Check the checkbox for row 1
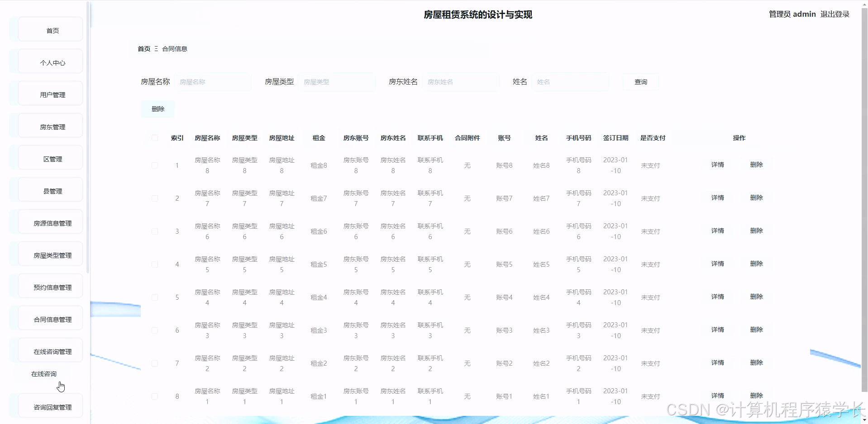The width and height of the screenshot is (868, 424). point(155,165)
